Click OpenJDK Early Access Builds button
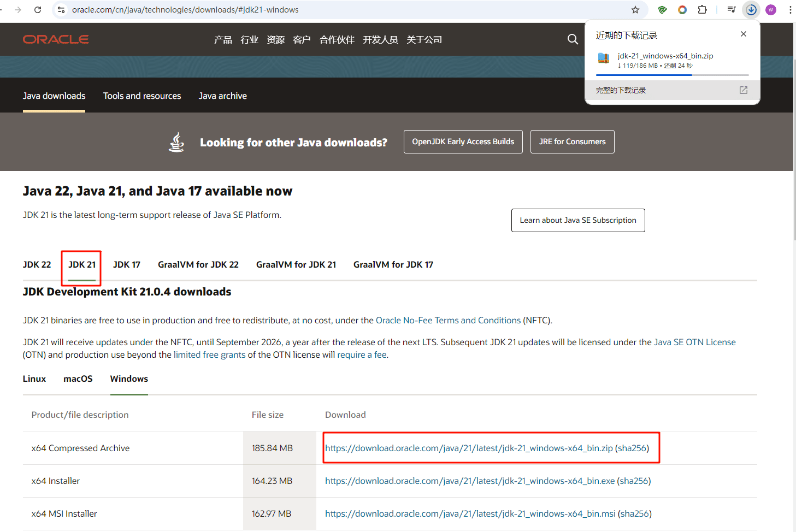 pyautogui.click(x=463, y=141)
